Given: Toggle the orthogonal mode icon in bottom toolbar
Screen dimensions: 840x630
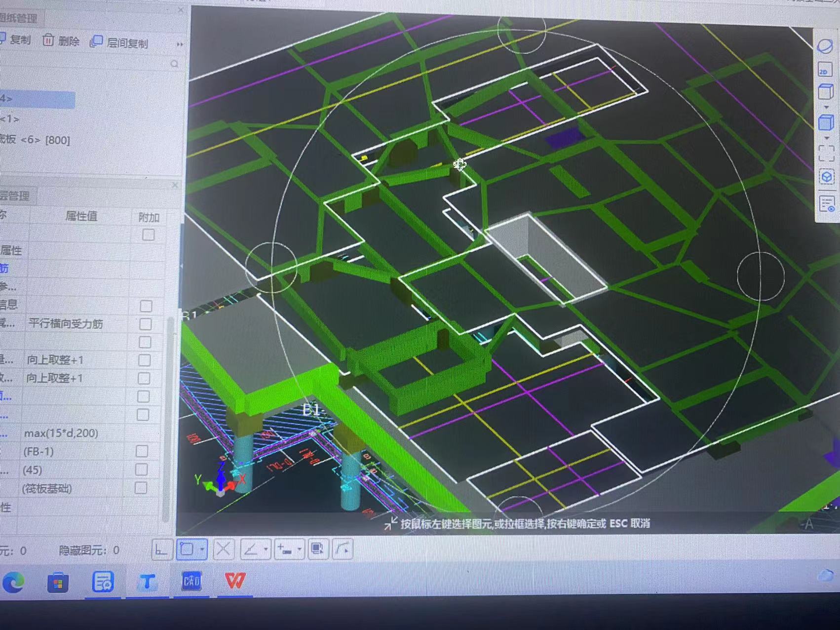Looking at the screenshot, I should 162,549.
